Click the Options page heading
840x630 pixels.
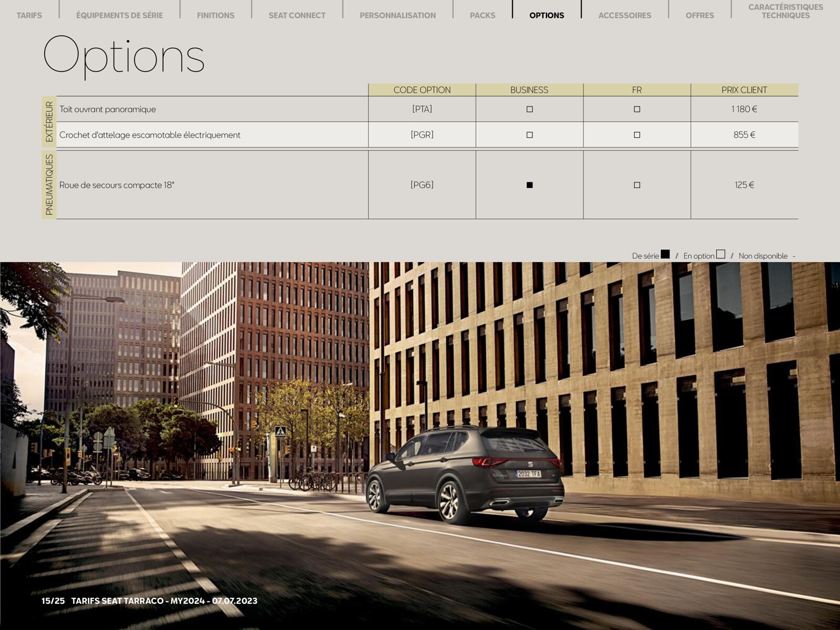click(x=124, y=57)
